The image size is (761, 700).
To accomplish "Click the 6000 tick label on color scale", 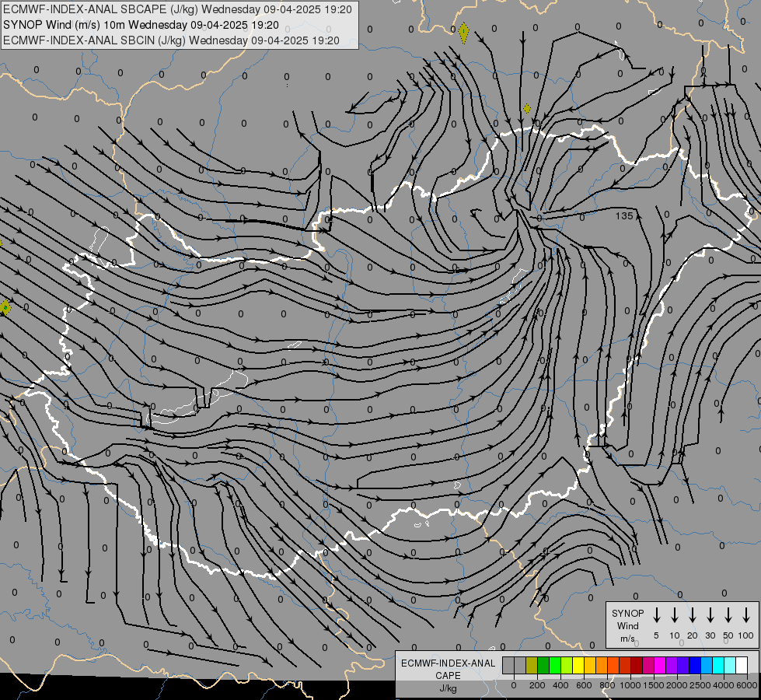I will (x=747, y=685).
